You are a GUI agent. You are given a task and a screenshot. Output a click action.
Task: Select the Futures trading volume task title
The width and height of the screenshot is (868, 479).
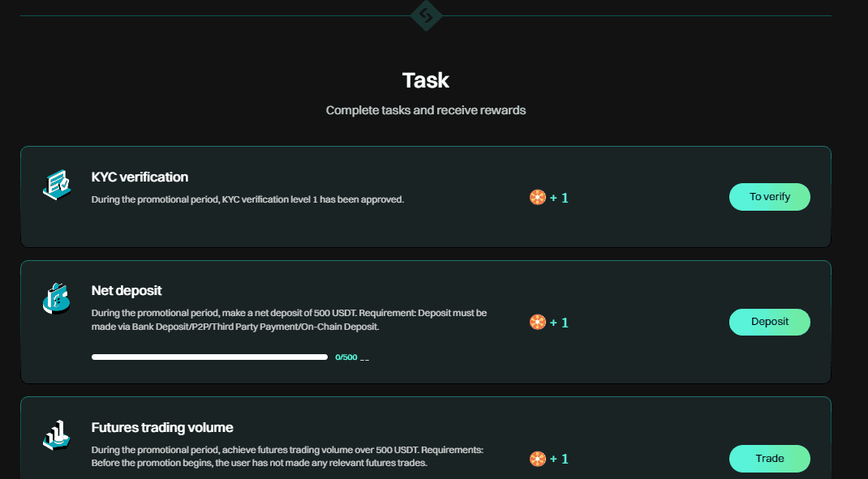(162, 427)
